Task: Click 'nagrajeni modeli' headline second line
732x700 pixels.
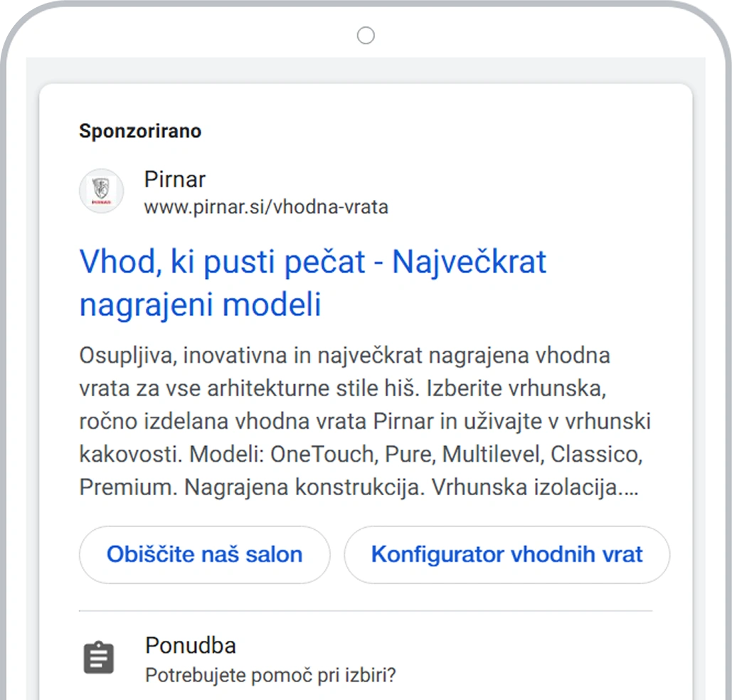Action: pyautogui.click(x=201, y=304)
